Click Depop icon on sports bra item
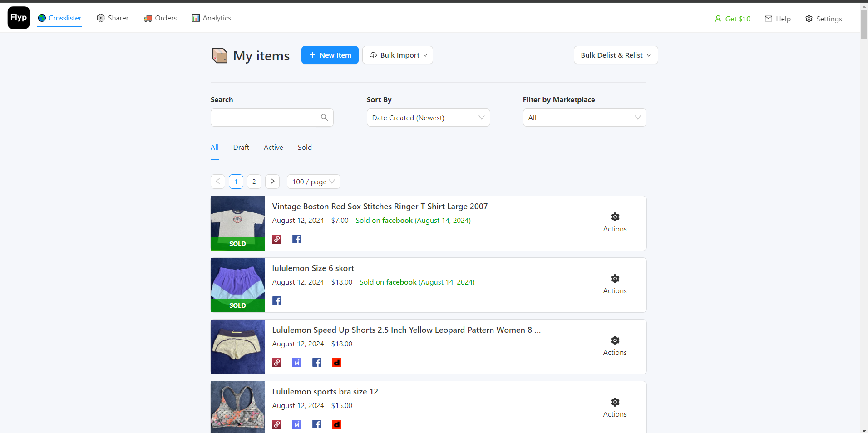 [x=337, y=424]
